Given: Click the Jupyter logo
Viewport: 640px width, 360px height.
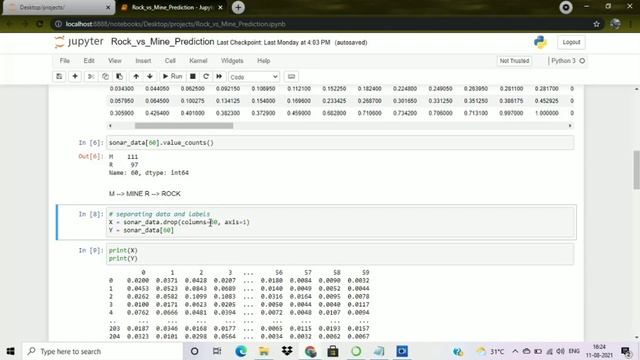Looking at the screenshot, I should pos(79,42).
